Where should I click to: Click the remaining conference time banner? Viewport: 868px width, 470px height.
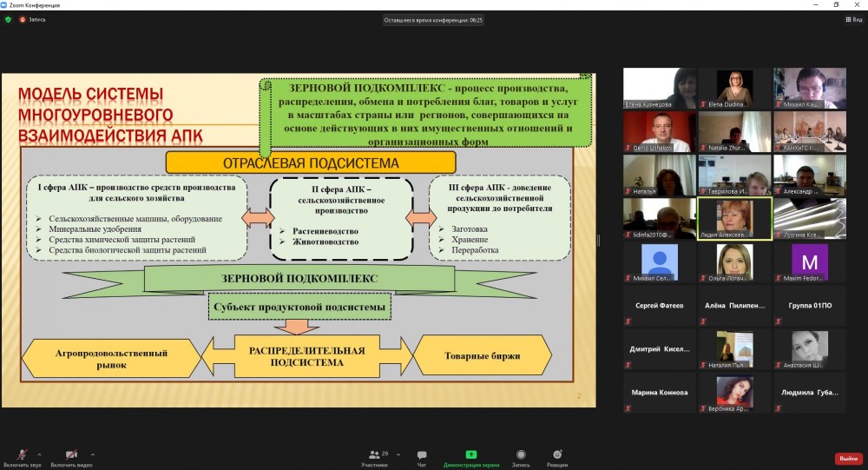coord(433,19)
